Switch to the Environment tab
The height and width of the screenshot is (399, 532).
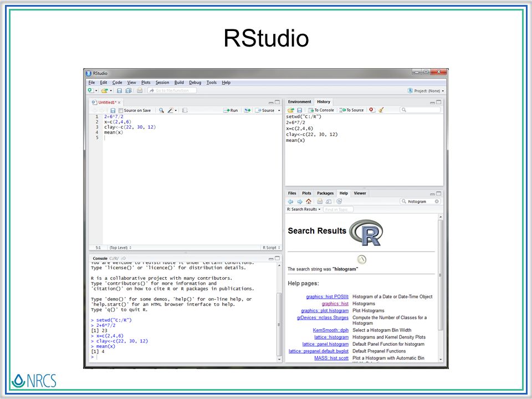coord(299,102)
